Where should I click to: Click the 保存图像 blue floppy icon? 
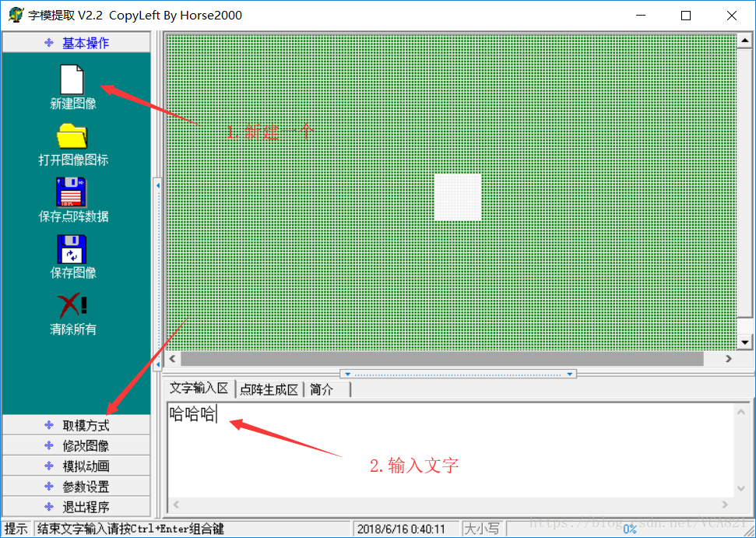click(x=72, y=248)
